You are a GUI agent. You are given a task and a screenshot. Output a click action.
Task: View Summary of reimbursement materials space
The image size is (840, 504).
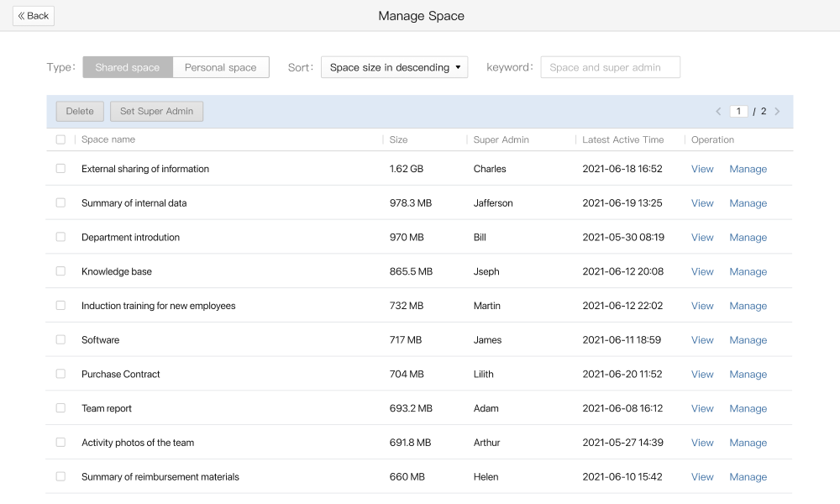pos(702,477)
